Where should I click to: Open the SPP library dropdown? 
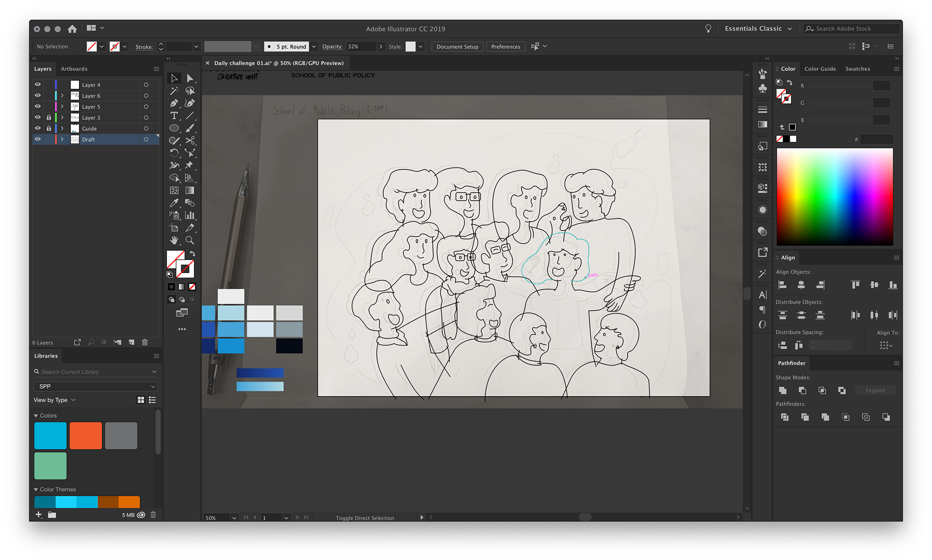tap(96, 386)
